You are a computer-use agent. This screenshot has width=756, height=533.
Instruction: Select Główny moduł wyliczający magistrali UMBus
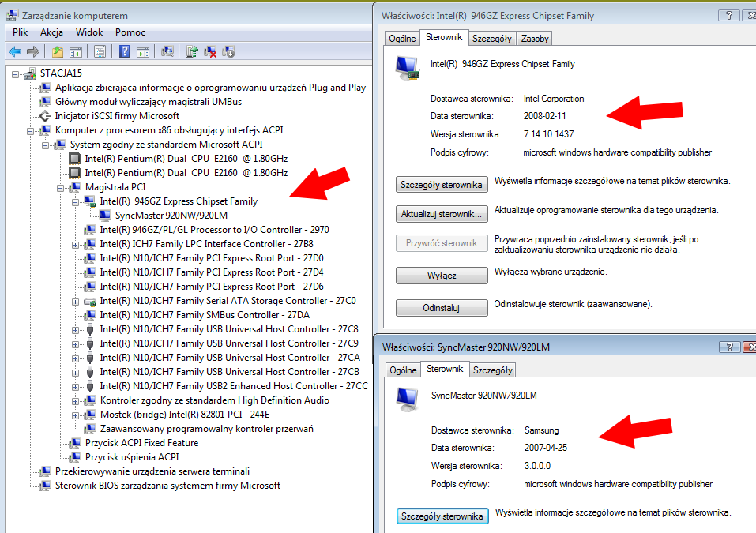pos(149,102)
